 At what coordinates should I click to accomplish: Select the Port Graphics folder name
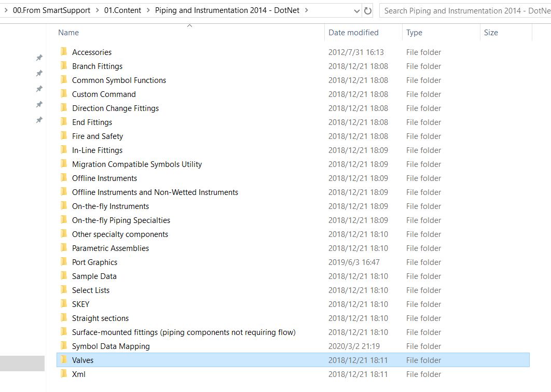point(94,262)
